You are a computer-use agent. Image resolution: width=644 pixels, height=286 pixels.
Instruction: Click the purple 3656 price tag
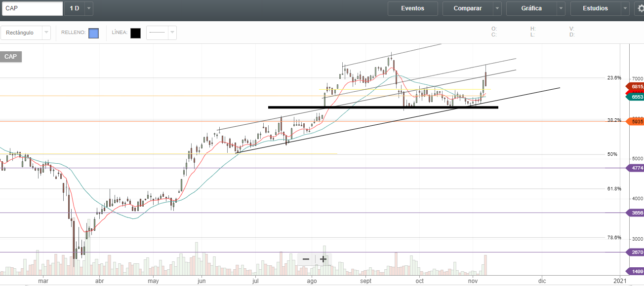tap(635, 213)
